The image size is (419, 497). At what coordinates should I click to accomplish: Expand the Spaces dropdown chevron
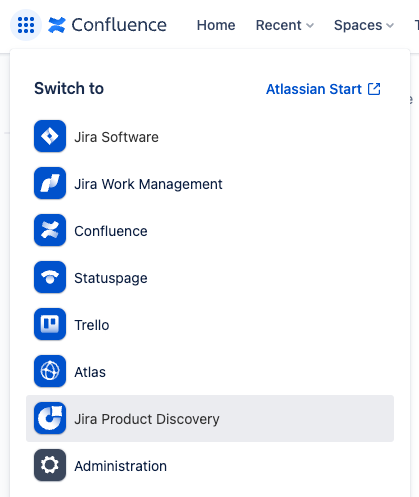(390, 26)
